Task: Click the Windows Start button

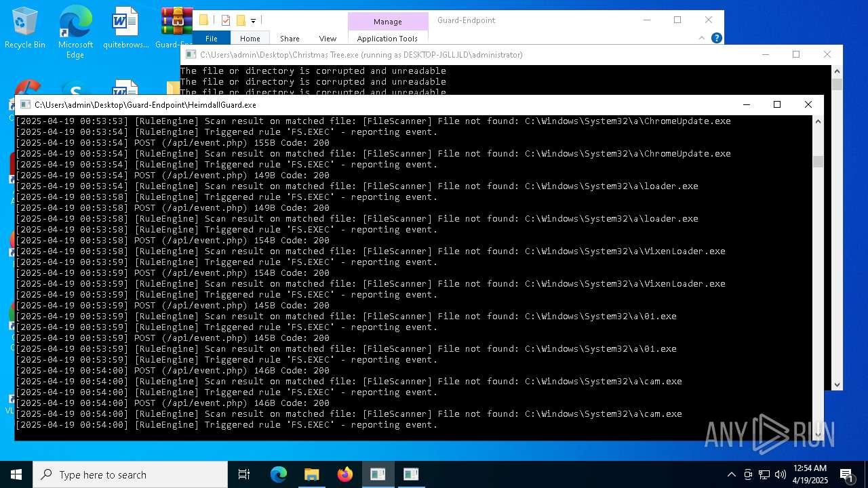Action: (x=16, y=474)
